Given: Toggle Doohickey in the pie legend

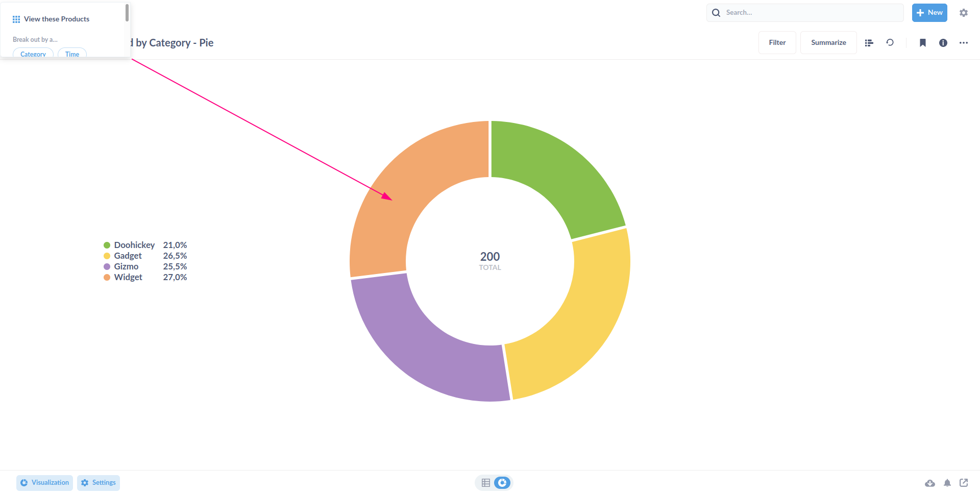Looking at the screenshot, I should tap(134, 245).
